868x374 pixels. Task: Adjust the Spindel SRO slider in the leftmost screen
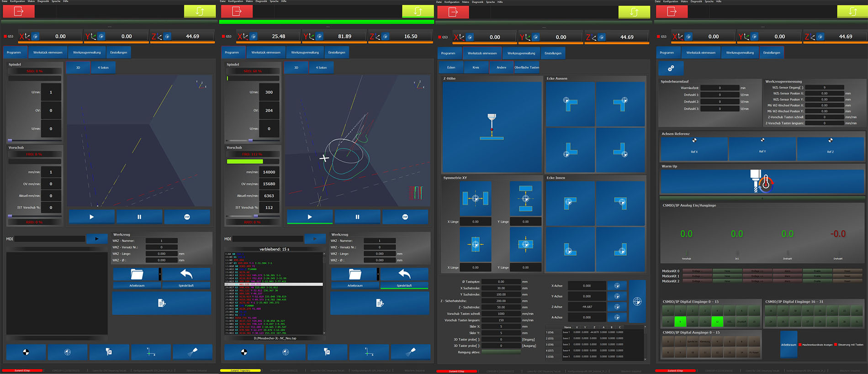coord(11,140)
